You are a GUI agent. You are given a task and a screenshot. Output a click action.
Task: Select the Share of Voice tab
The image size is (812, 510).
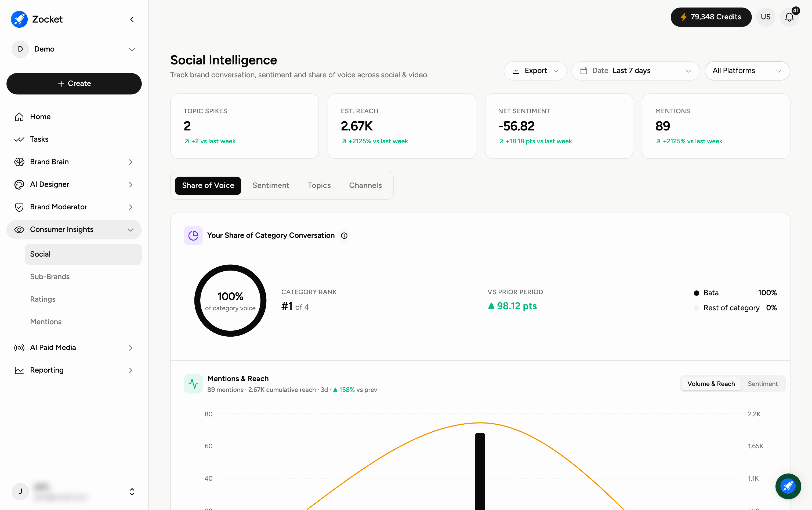(x=208, y=186)
